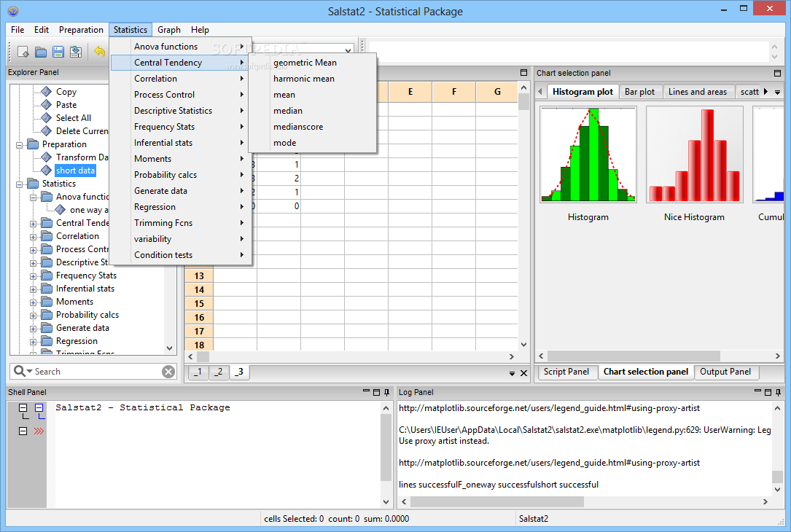The width and height of the screenshot is (791, 532).
Task: Click the yellow Undo arrow icon
Action: 99,52
